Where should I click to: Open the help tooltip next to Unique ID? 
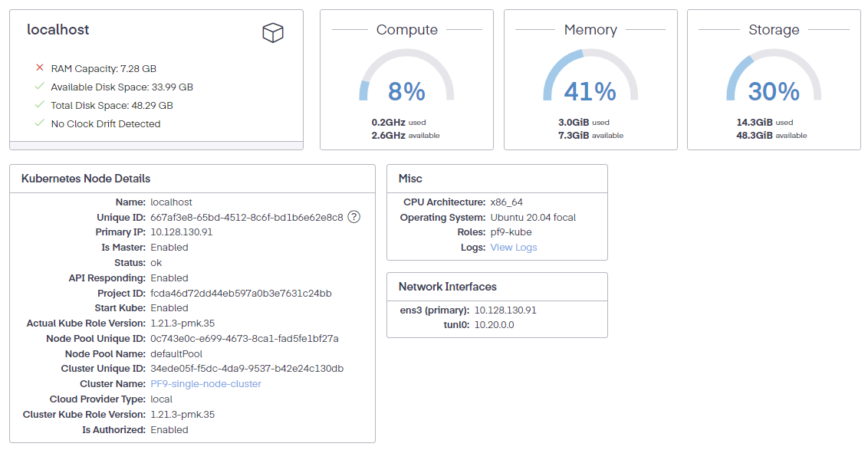353,217
